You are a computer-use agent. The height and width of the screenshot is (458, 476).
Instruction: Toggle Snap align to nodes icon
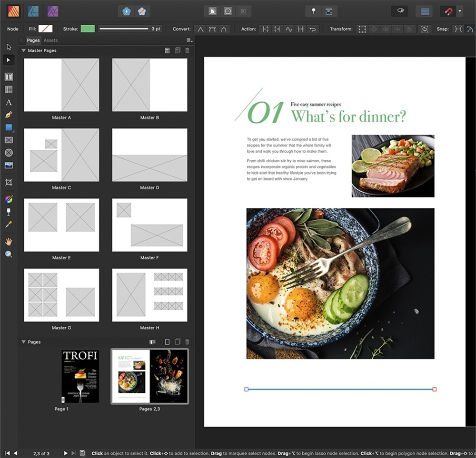click(458, 29)
